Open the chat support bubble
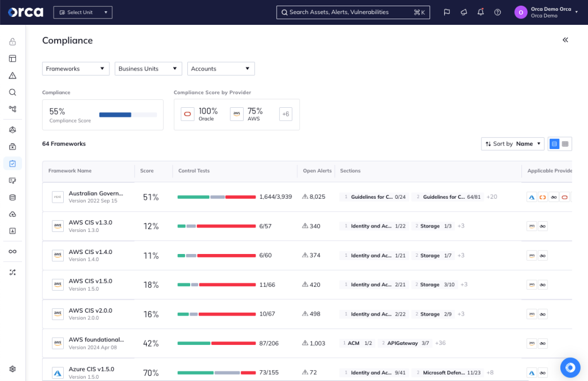The height and width of the screenshot is (381, 588). [570, 367]
